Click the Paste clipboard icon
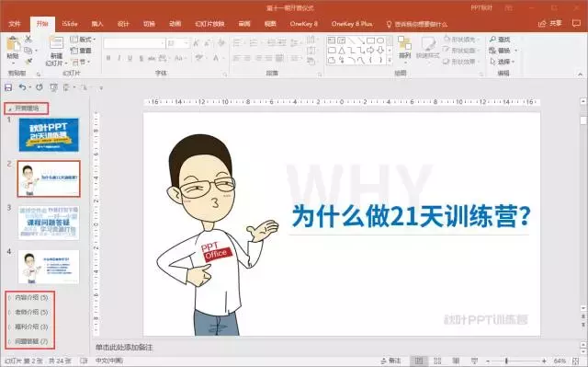The width and height of the screenshot is (588, 367). pyautogui.click(x=13, y=44)
